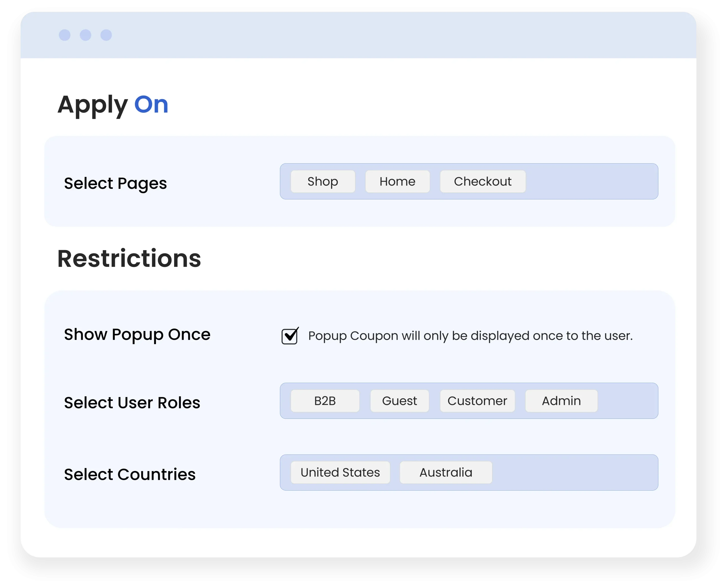Open the Select User Roles field
The width and height of the screenshot is (727, 588).
pos(627,401)
